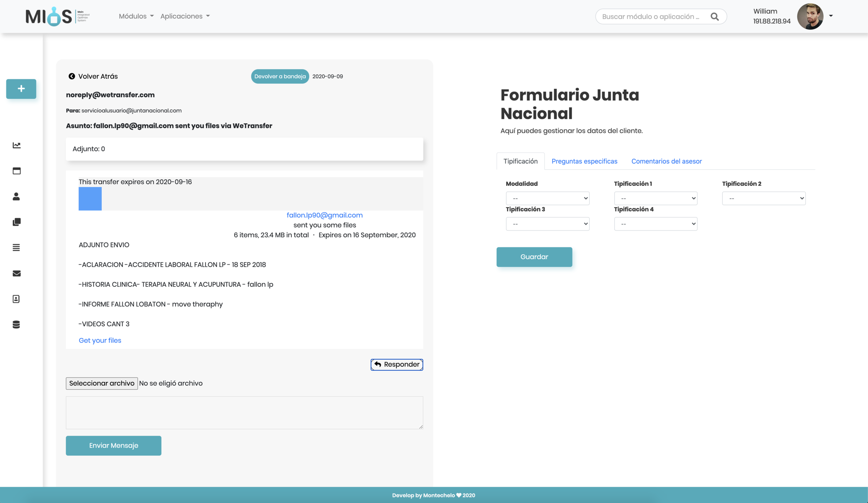Open the Módulos menu

[x=136, y=16]
